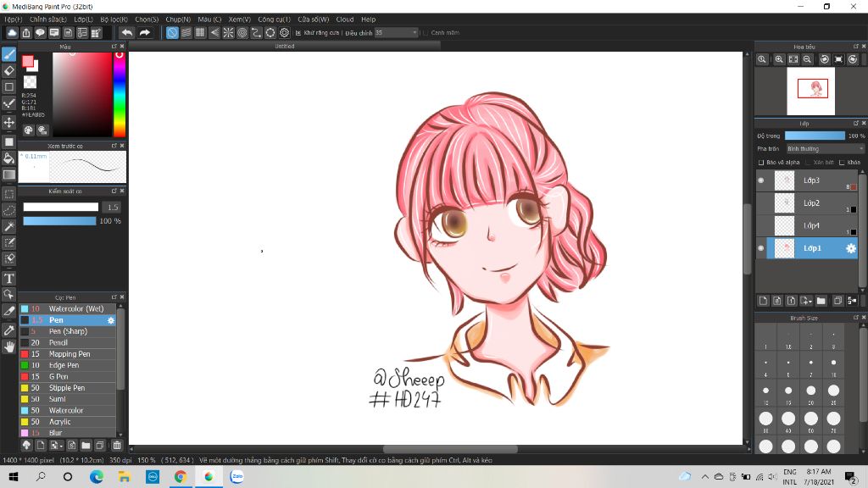Screen dimensions: 868x488
Task: Open add-brush dropdown in brush panel
Action: pyautogui.click(x=57, y=445)
